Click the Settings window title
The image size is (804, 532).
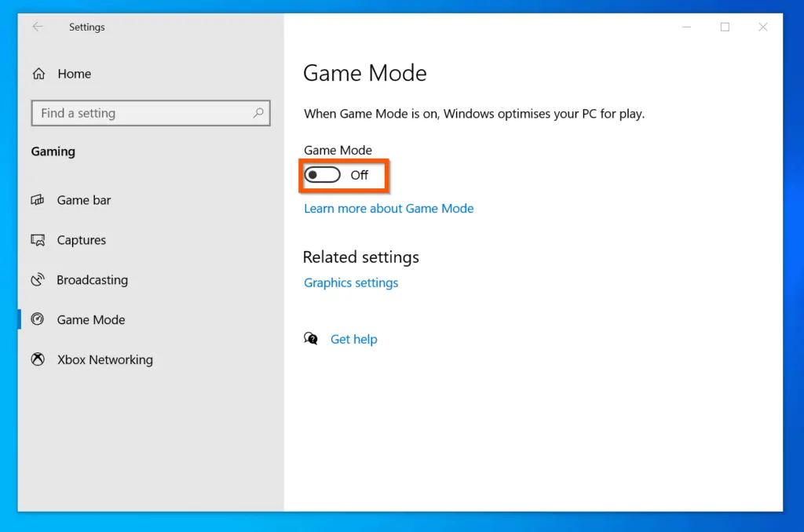coord(86,27)
